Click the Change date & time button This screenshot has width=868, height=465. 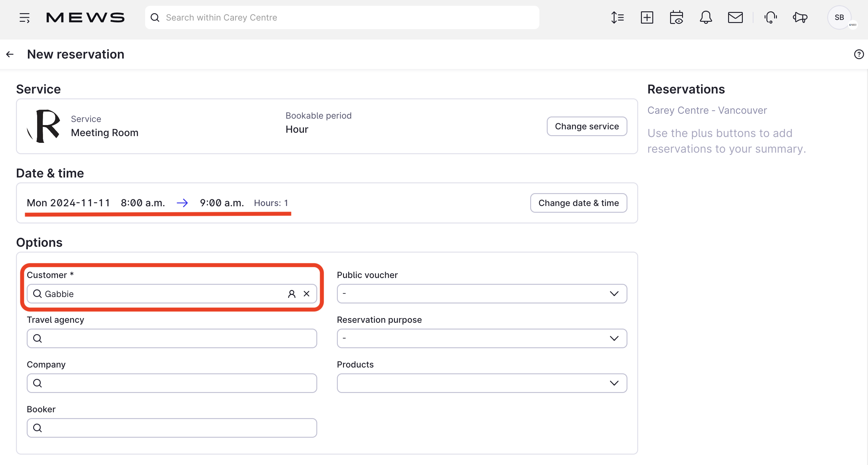click(578, 203)
